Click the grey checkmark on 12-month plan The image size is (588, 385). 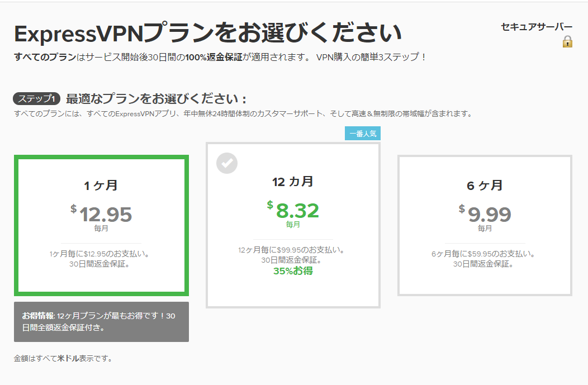(227, 163)
